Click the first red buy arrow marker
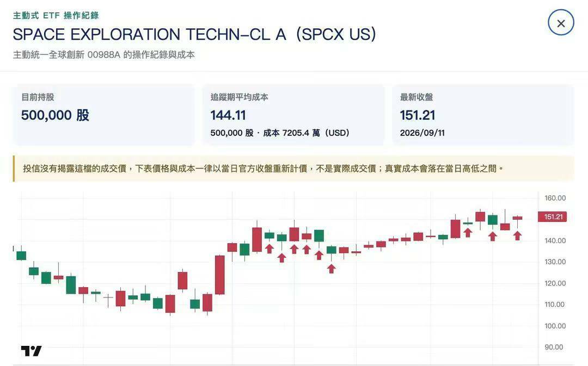This screenshot has height=366, width=588. (269, 249)
